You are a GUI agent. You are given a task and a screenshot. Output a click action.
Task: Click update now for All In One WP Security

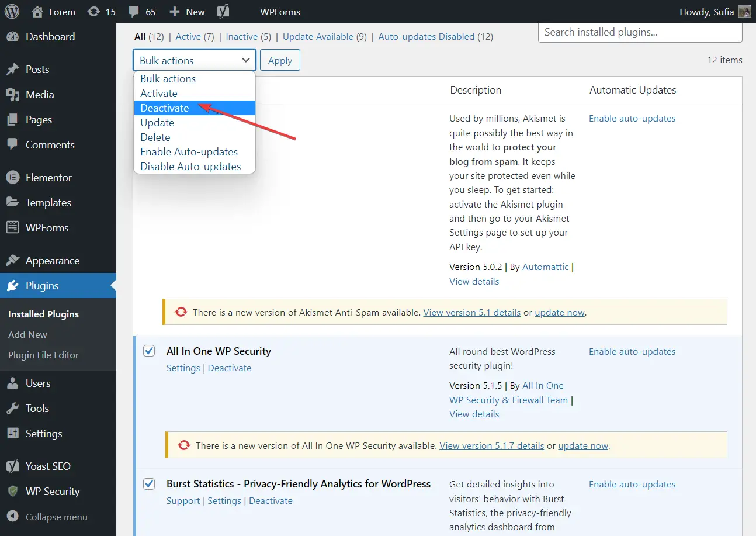click(584, 445)
